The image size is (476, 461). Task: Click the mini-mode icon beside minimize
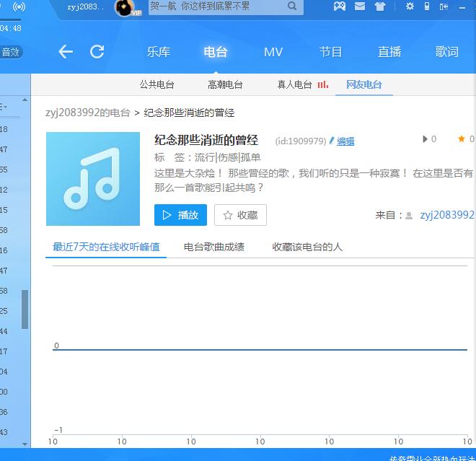click(x=444, y=6)
